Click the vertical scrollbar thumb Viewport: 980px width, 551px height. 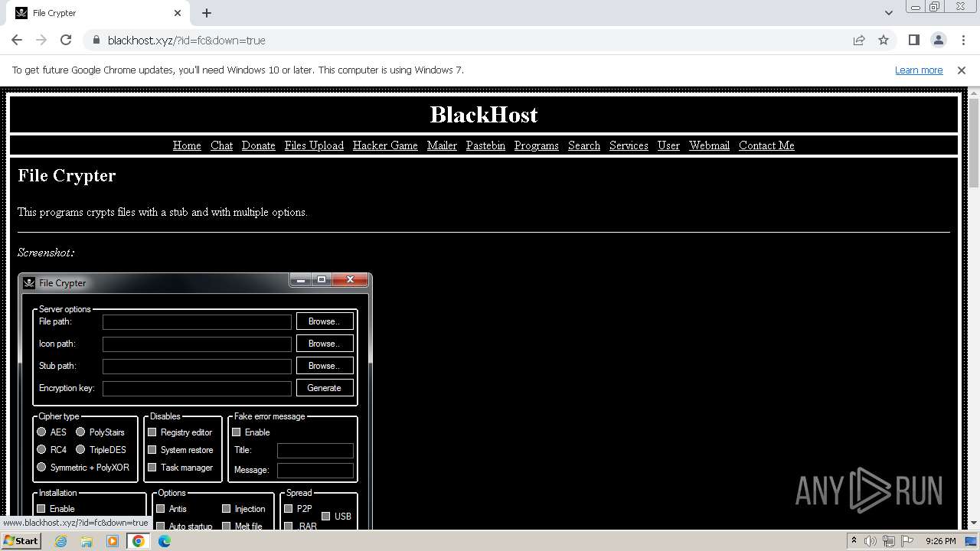pyautogui.click(x=974, y=143)
